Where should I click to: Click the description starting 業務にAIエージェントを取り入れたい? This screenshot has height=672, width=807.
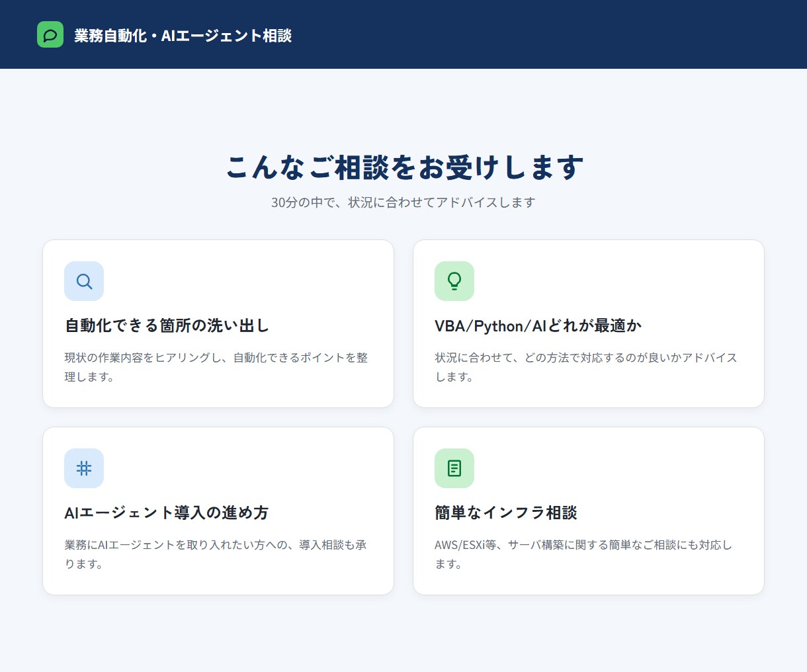coord(216,554)
